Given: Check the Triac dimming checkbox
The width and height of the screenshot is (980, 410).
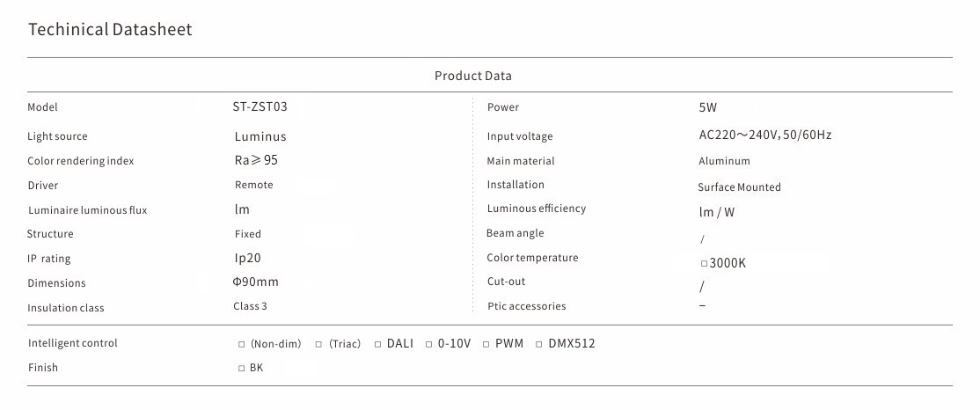Looking at the screenshot, I should pyautogui.click(x=319, y=344).
